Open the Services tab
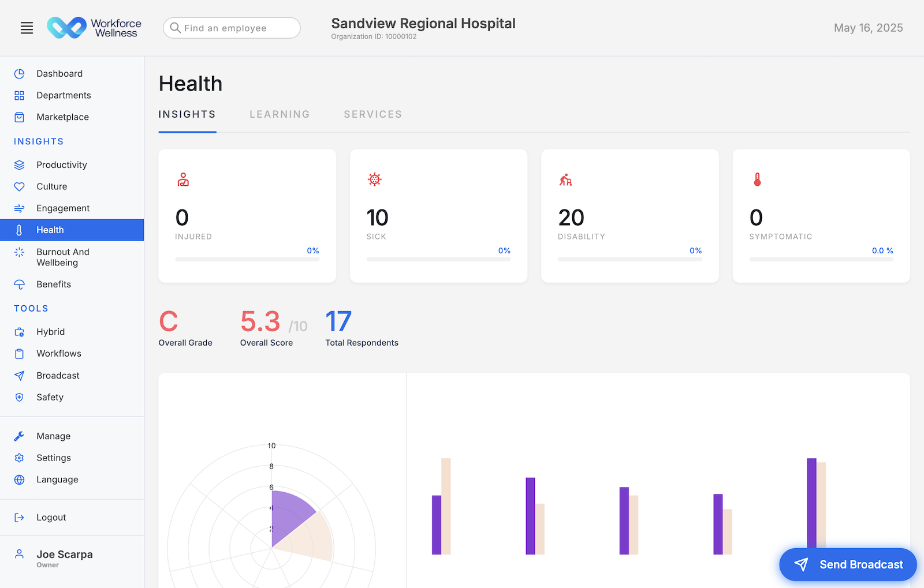The image size is (924, 588). [x=372, y=114]
